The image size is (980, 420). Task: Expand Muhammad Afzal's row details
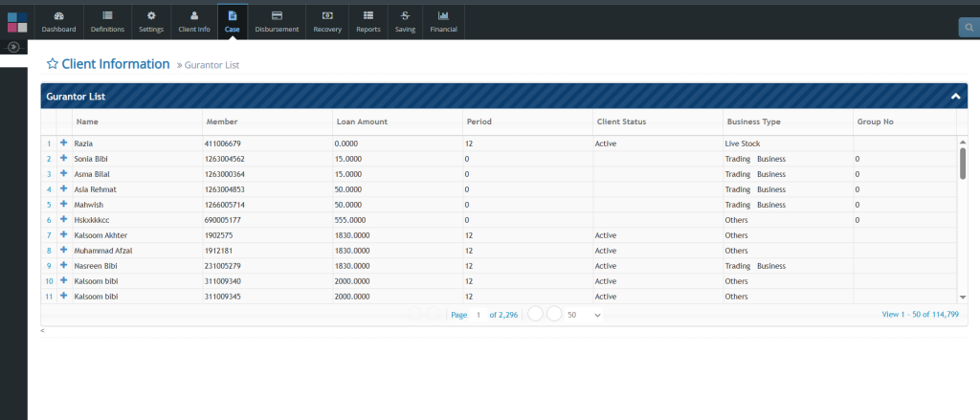click(64, 250)
